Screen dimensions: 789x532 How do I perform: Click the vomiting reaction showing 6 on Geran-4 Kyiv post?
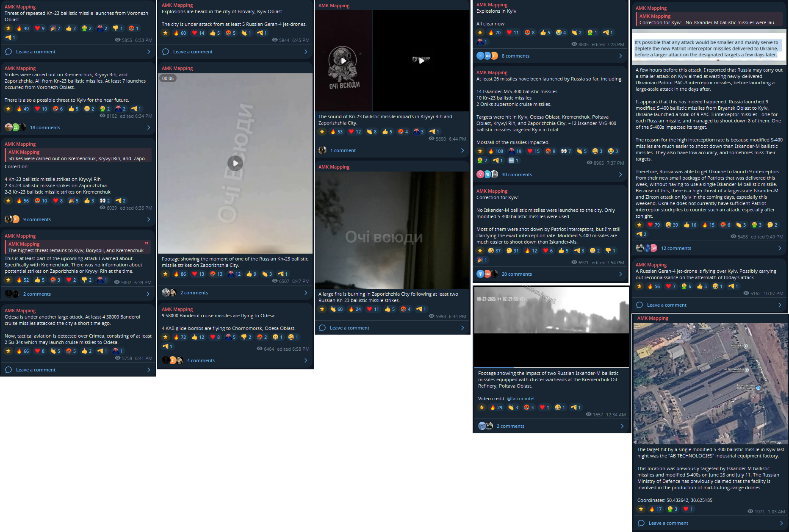pos(687,286)
